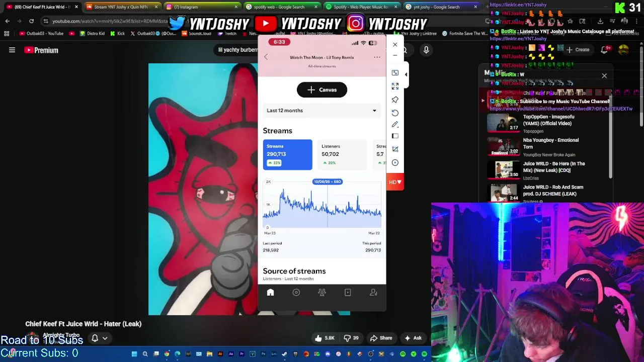The height and width of the screenshot is (362, 644).
Task: Open the three-dot menu beside song title
Action: point(377,57)
